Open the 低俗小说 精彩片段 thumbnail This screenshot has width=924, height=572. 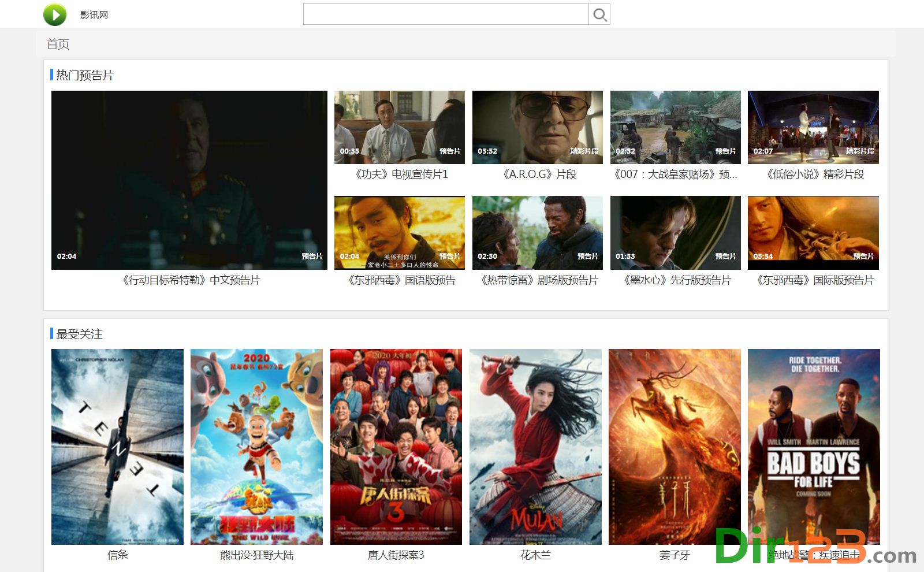[x=813, y=127]
